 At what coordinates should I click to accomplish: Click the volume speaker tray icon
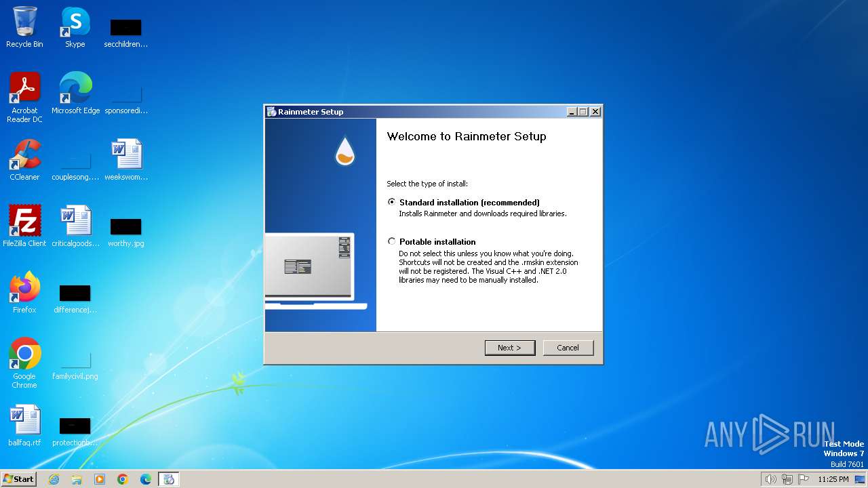pos(770,479)
